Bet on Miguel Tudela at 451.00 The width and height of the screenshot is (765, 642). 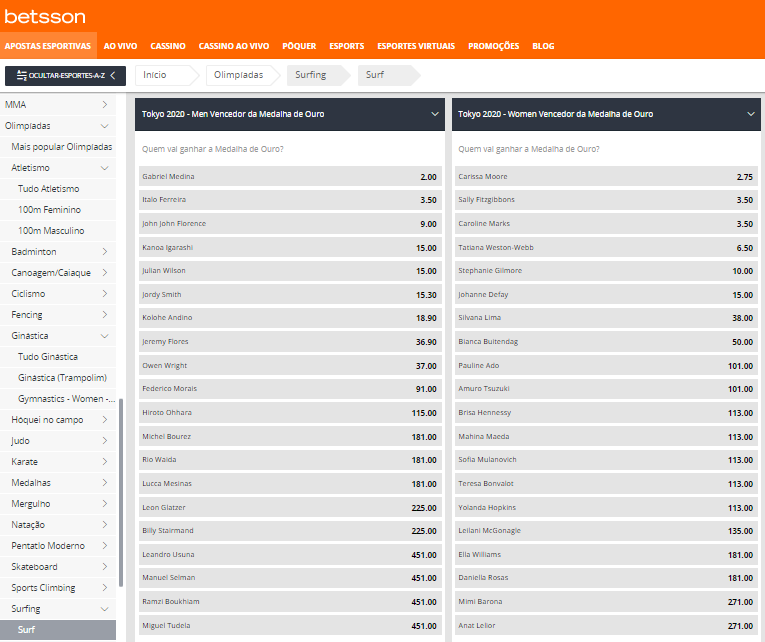pyautogui.click(x=290, y=626)
